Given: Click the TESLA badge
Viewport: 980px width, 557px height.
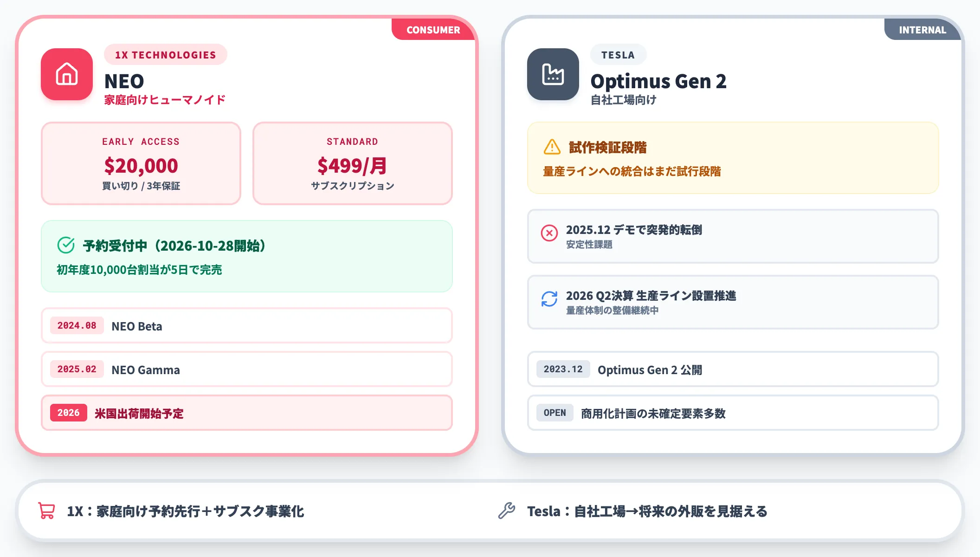Looking at the screenshot, I should point(618,55).
